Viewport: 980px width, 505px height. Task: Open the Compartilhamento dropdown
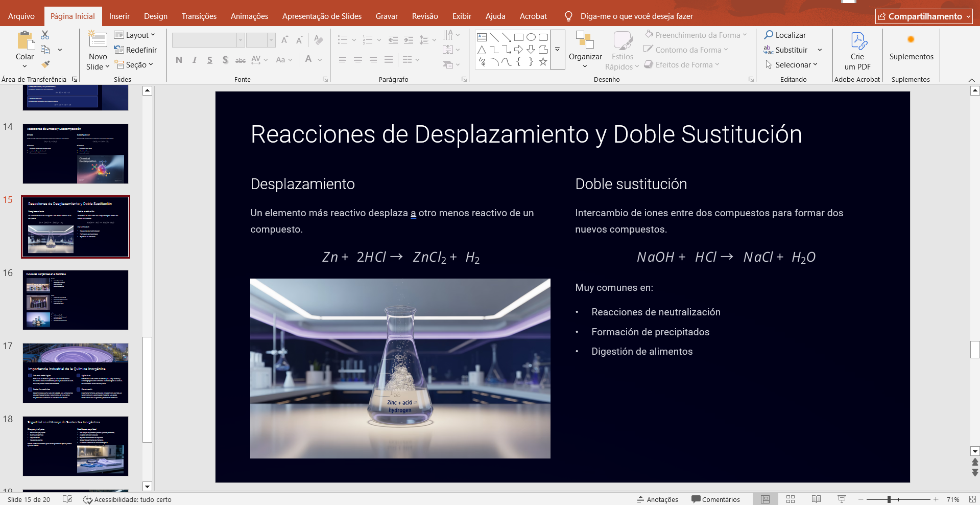[x=924, y=16]
